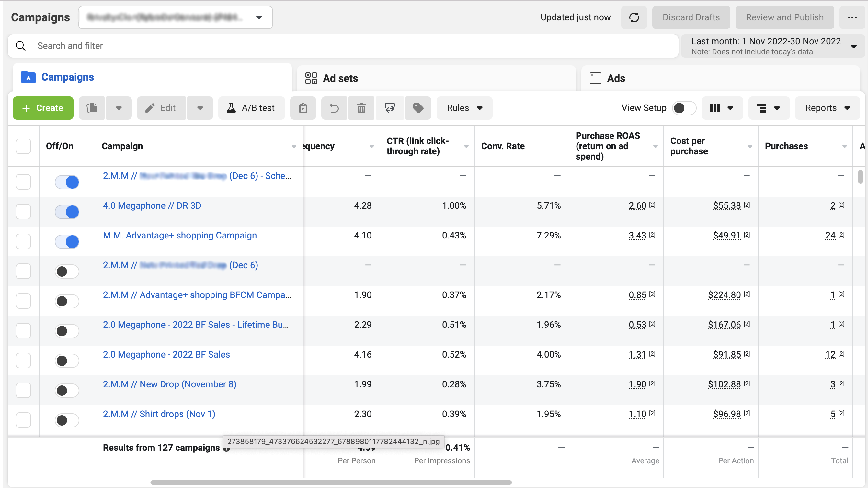Click the tag label icon
Viewport: 868px width, 488px height.
click(418, 108)
